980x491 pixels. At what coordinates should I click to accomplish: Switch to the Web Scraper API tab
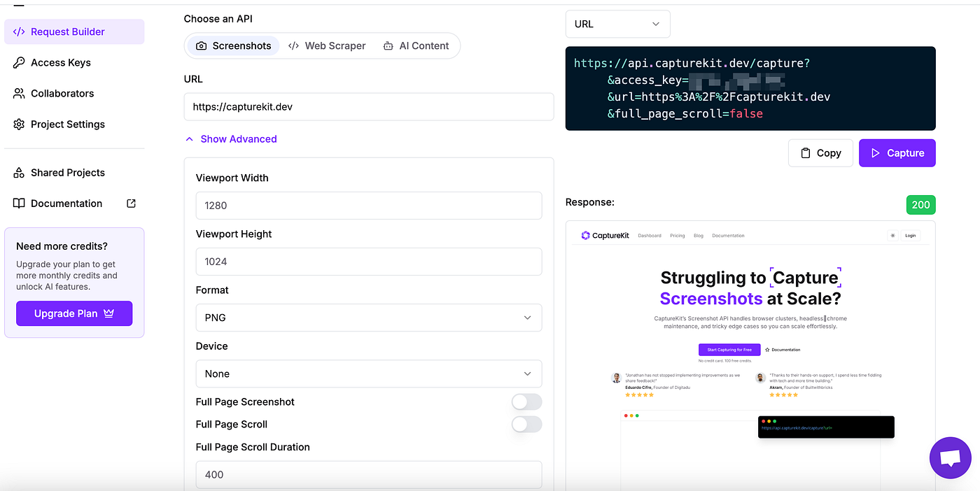click(327, 45)
